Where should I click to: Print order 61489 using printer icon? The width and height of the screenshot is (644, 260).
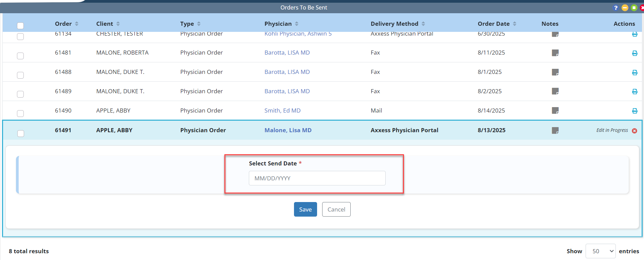coord(634,92)
